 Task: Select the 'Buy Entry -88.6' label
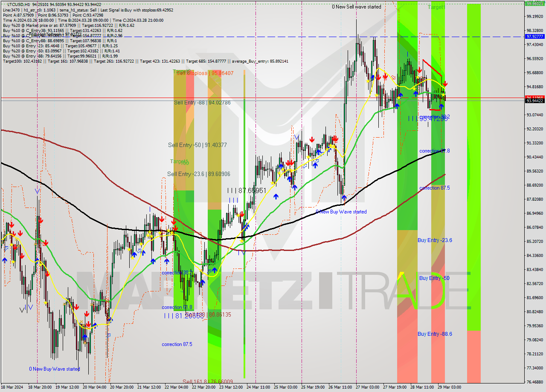[435, 334]
